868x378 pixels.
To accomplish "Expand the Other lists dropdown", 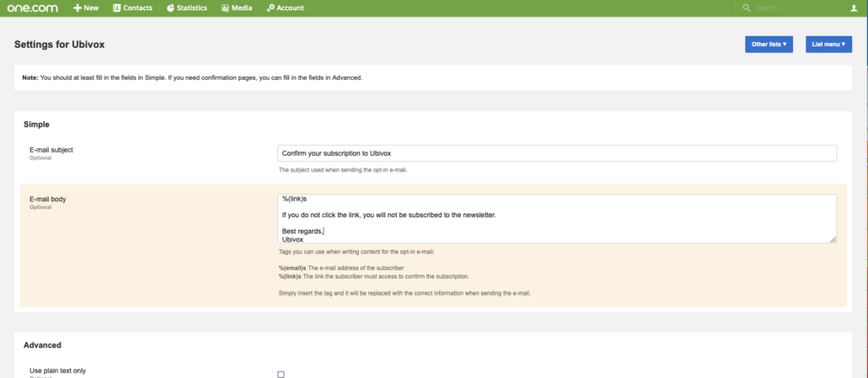I will [x=769, y=45].
